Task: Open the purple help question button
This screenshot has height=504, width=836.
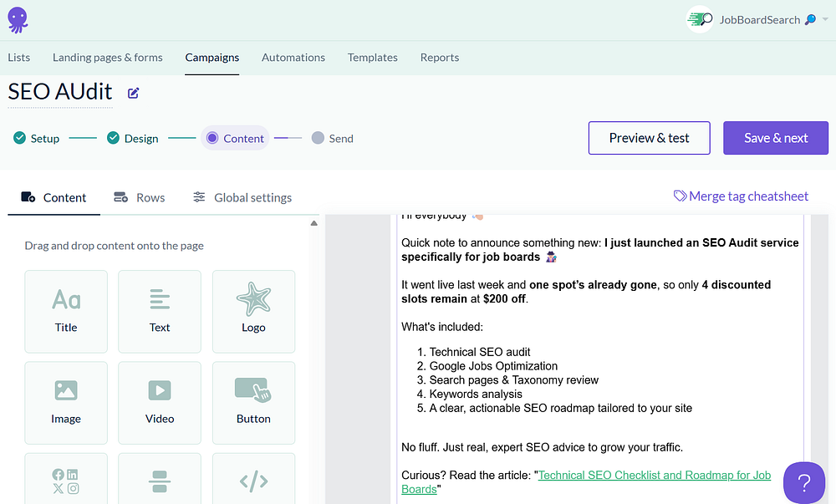Action: tap(803, 482)
